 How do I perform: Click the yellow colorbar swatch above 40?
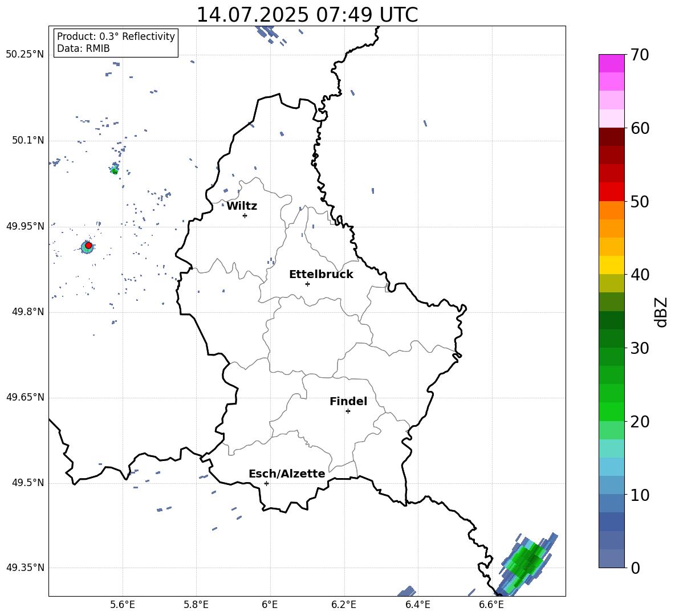coord(611,265)
